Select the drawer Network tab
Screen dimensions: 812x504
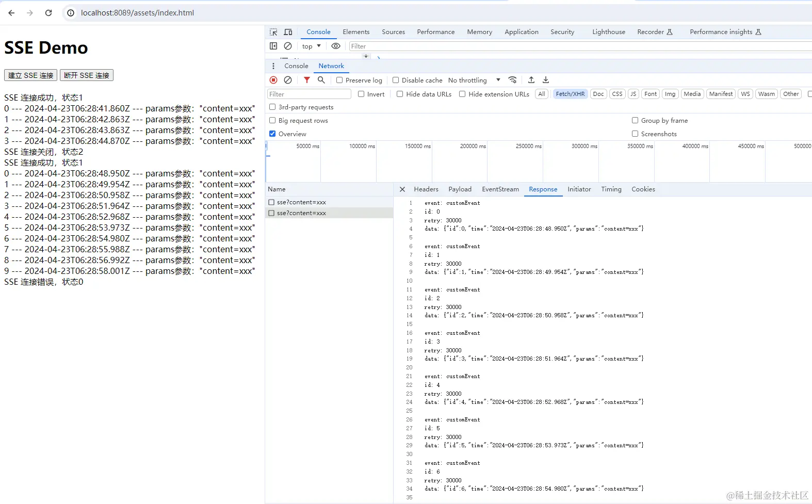pyautogui.click(x=331, y=66)
